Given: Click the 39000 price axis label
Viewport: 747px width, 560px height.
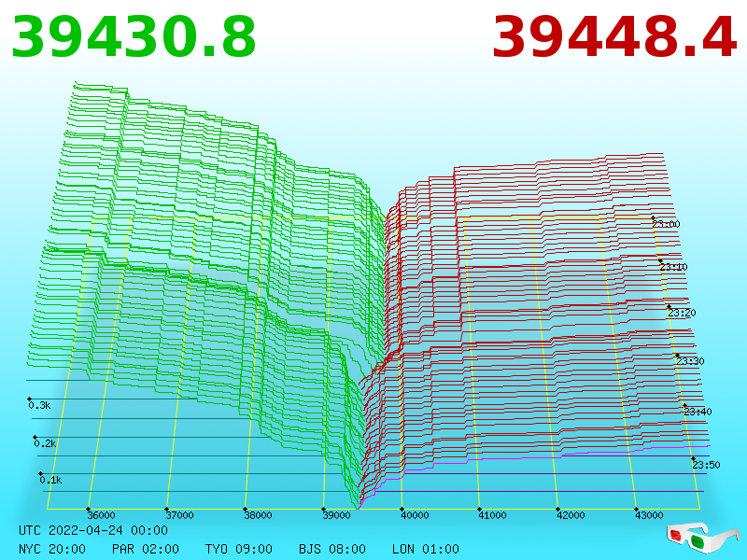Looking at the screenshot, I should pos(336,515).
